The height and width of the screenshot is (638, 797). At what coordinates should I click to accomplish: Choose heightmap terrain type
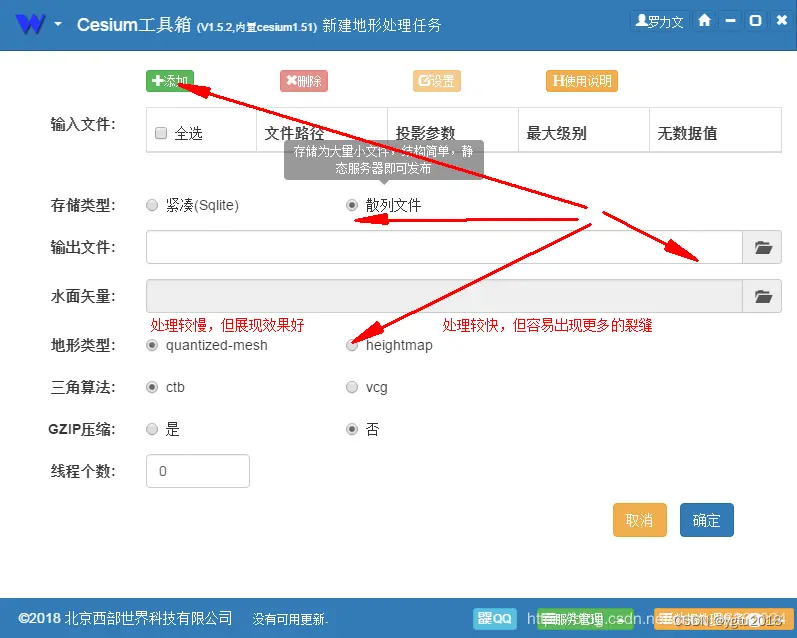[352, 345]
